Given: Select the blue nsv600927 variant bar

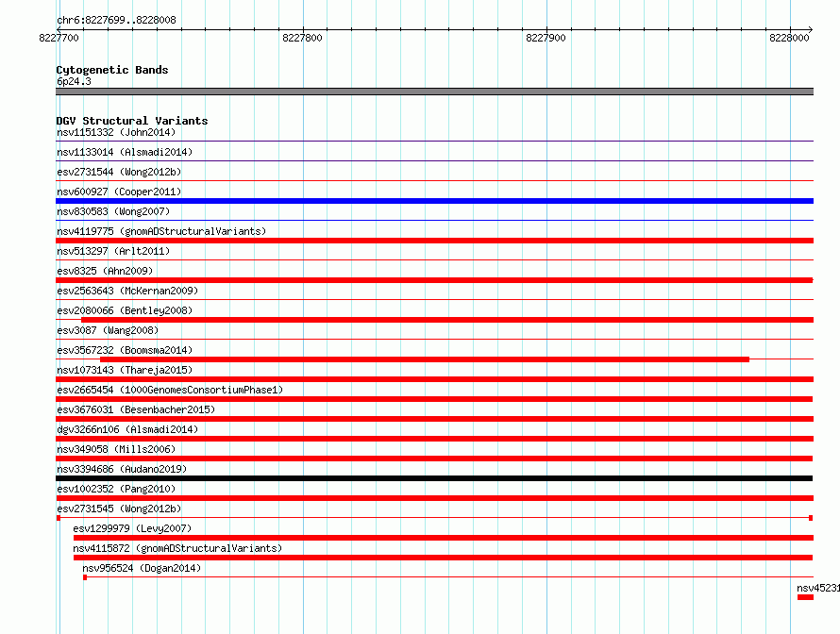Looking at the screenshot, I should coord(434,201).
